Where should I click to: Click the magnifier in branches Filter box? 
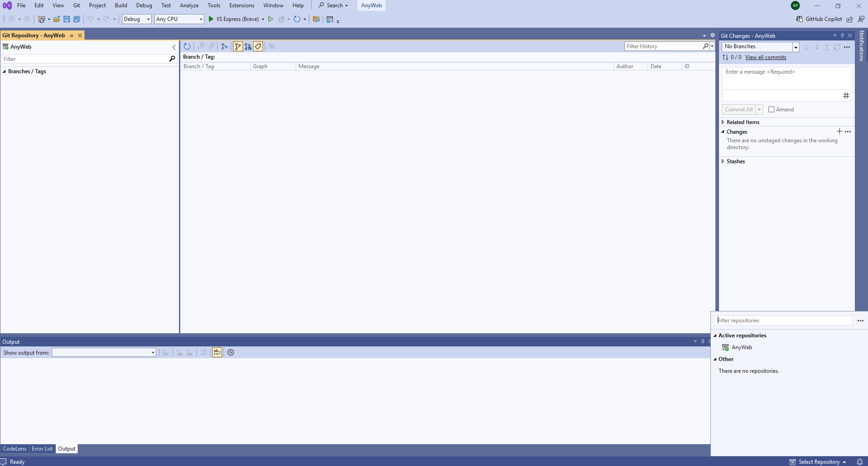point(172,59)
